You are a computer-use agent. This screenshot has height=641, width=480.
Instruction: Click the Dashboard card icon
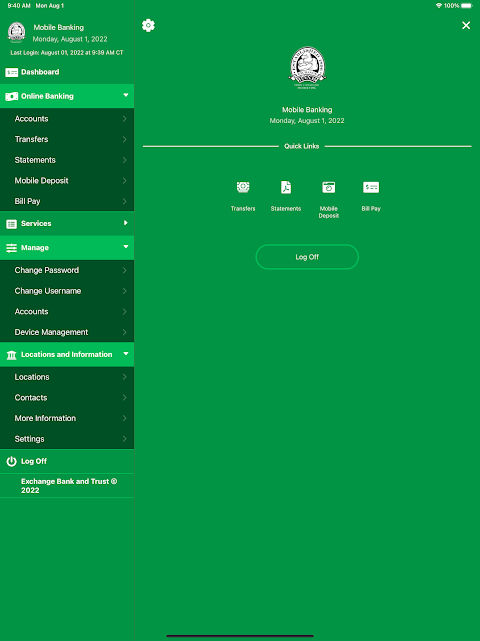pyautogui.click(x=11, y=72)
